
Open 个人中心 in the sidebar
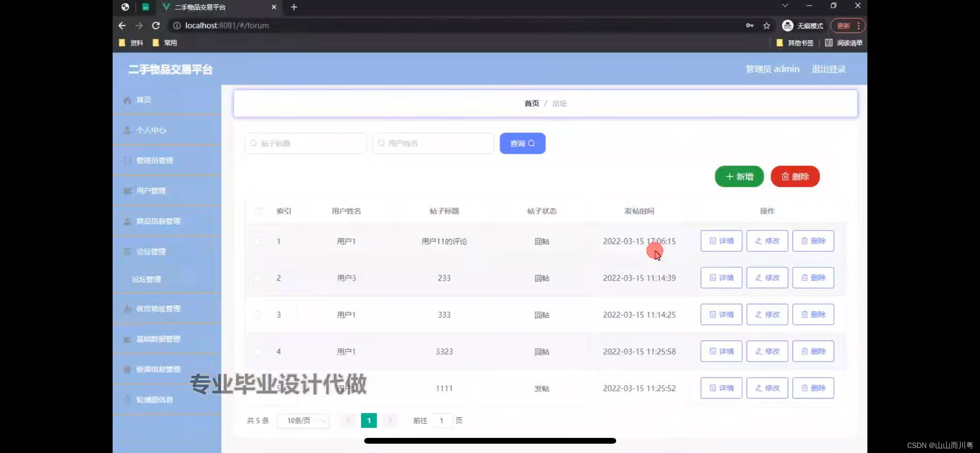(167, 130)
